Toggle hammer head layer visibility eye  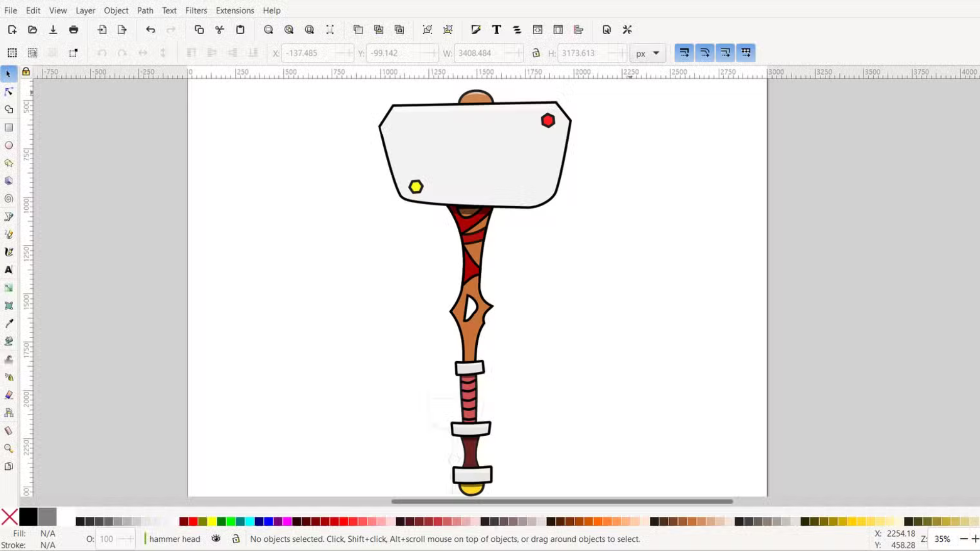216,539
